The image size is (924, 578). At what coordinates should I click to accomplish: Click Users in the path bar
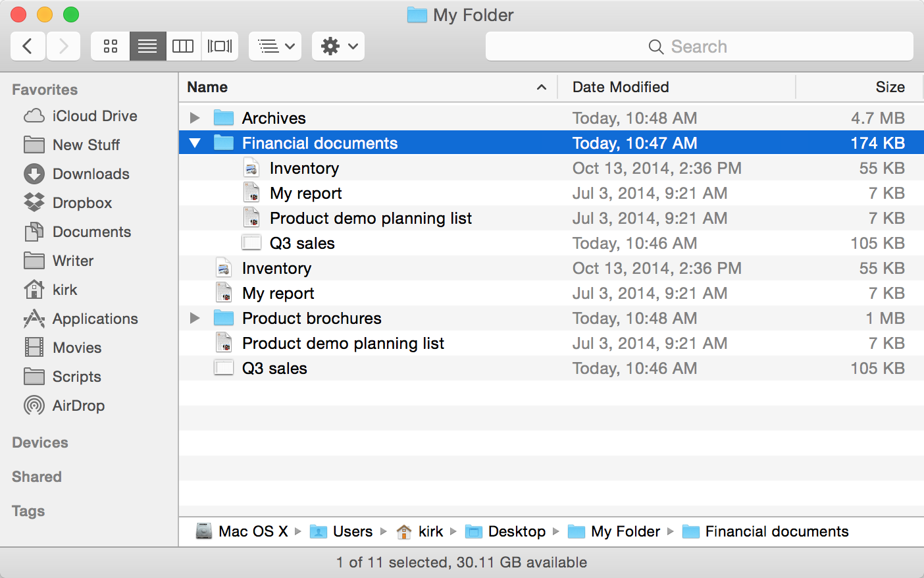click(x=341, y=531)
